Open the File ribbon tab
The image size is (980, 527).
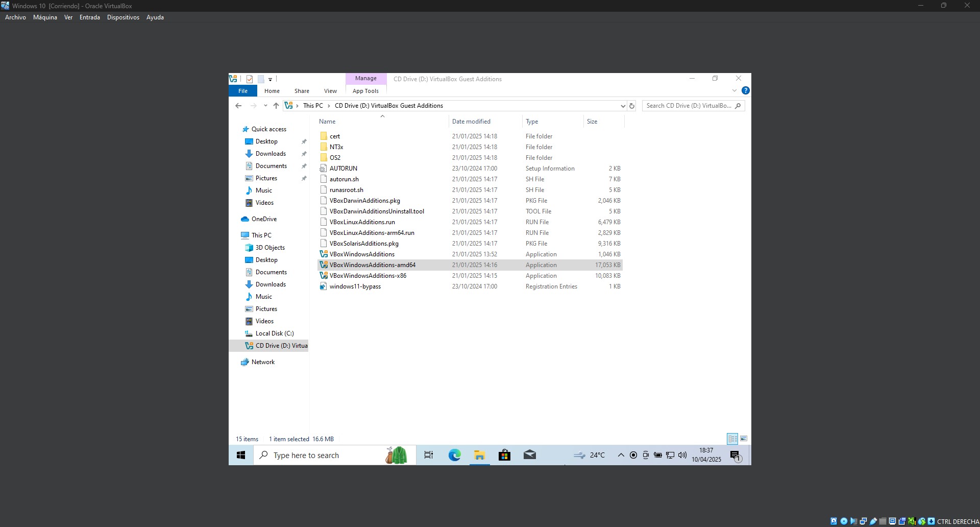(x=243, y=91)
